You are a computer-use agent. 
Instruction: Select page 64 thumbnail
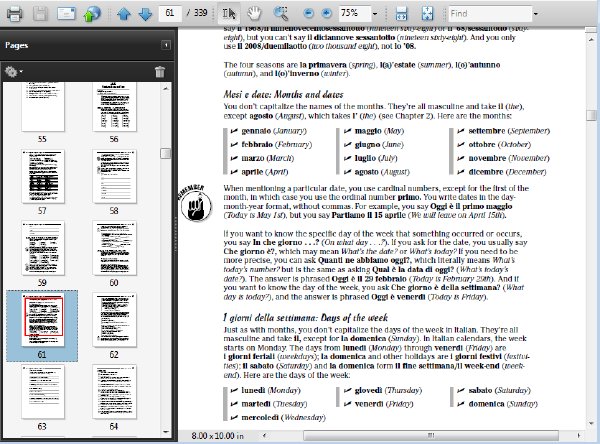click(114, 392)
